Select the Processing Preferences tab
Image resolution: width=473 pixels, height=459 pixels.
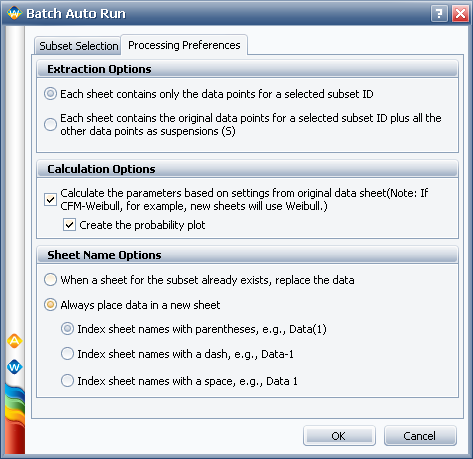pos(184,45)
